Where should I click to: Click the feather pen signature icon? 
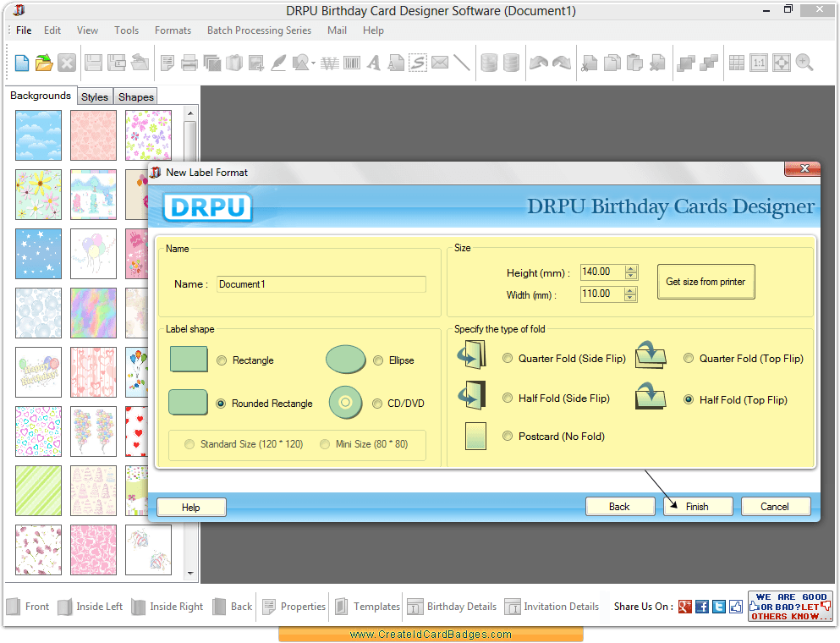point(278,63)
